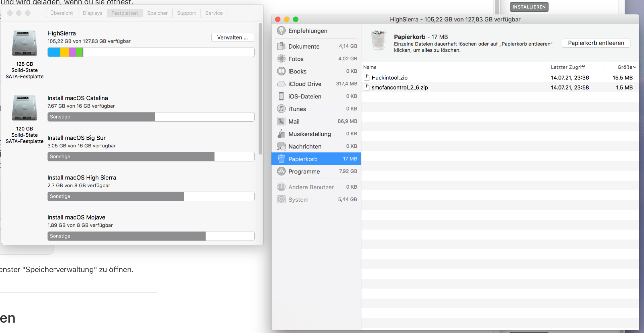Screen dimensions: 644x333
Task: Click the System gear icon
Action: [281, 199]
